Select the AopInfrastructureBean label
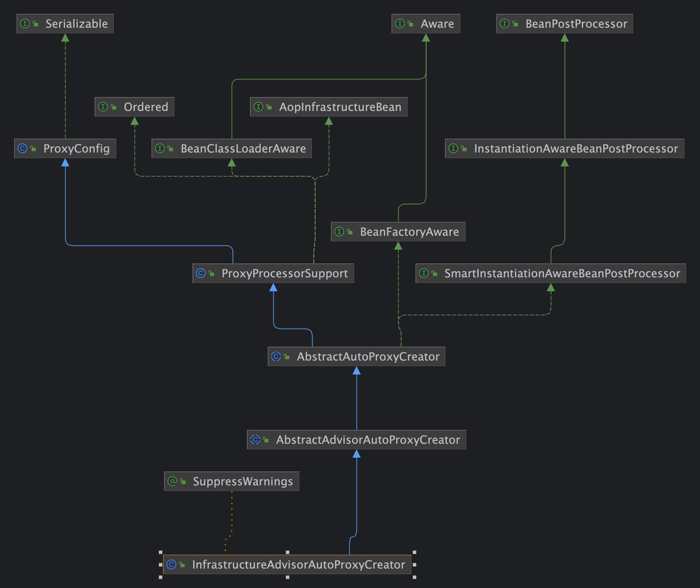Screen dimensions: 700x588 point(340,107)
